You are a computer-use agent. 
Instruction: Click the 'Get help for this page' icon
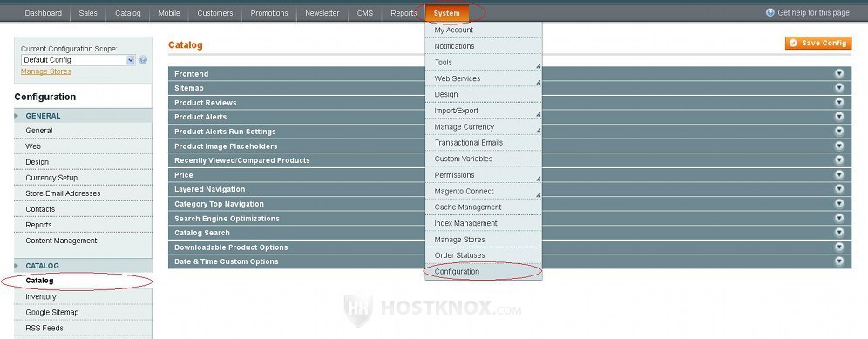(x=770, y=12)
